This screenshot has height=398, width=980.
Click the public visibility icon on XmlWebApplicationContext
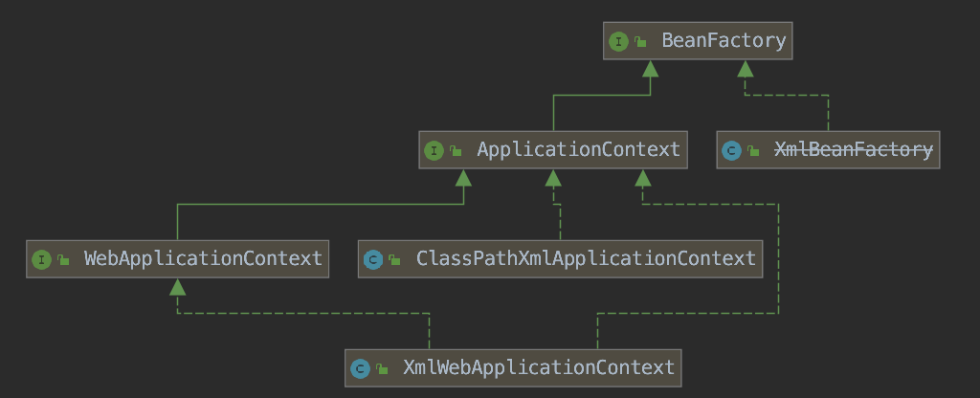pos(383,369)
